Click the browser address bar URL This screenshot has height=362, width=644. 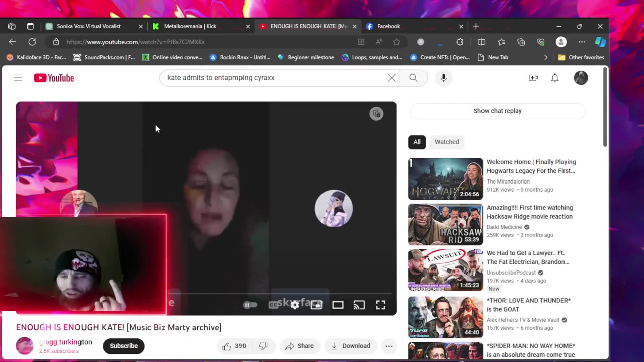[135, 42]
